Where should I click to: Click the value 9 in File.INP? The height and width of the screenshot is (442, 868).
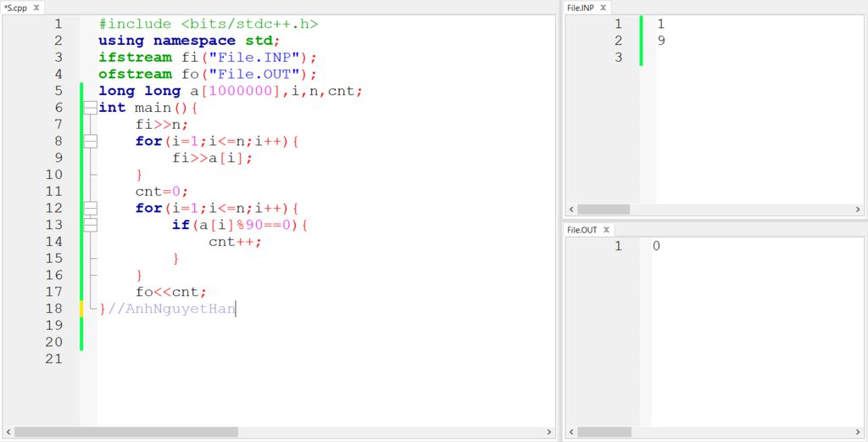click(661, 40)
